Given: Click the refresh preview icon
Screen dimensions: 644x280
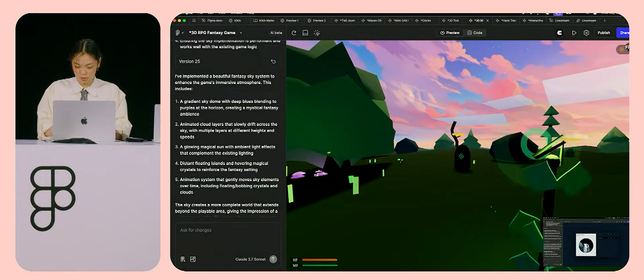Looking at the screenshot, I should [x=294, y=33].
